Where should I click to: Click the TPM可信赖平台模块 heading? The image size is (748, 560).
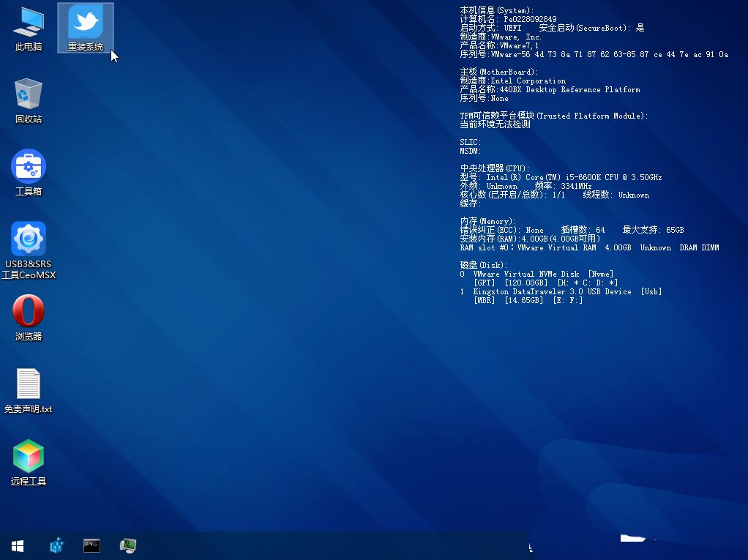click(x=554, y=116)
